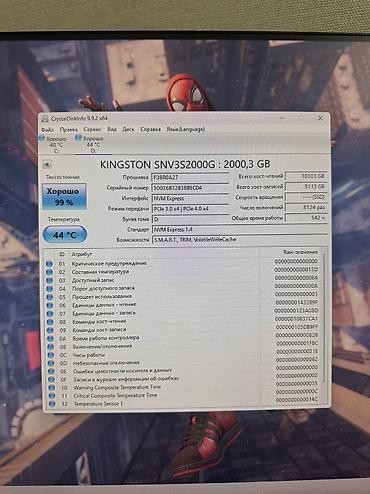The image size is (370, 494).
Task: Click status icon of attribute 0F Записи в журнале
Action: click(52, 379)
